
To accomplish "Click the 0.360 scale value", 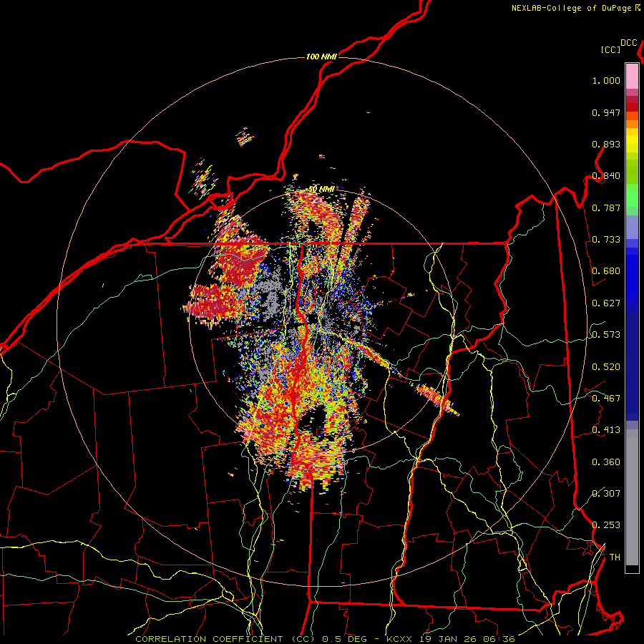I will pos(606,462).
